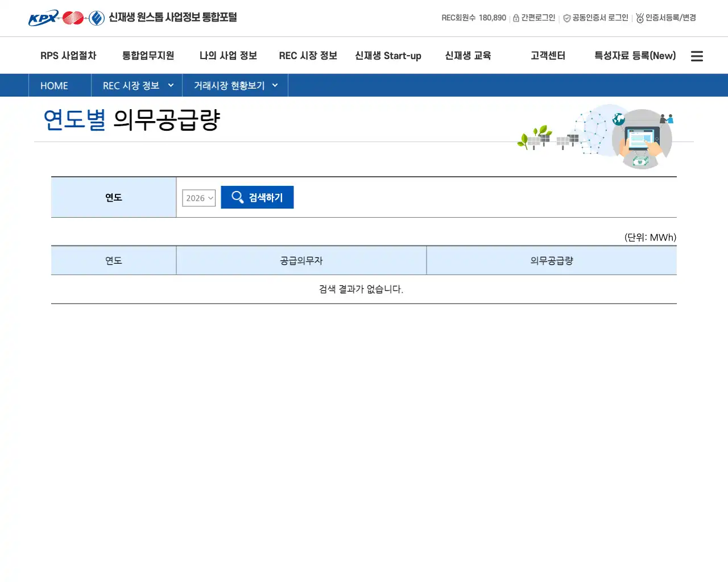Viewport: 728px width, 582px height.
Task: Click the 연도 table column header
Action: pos(113,260)
